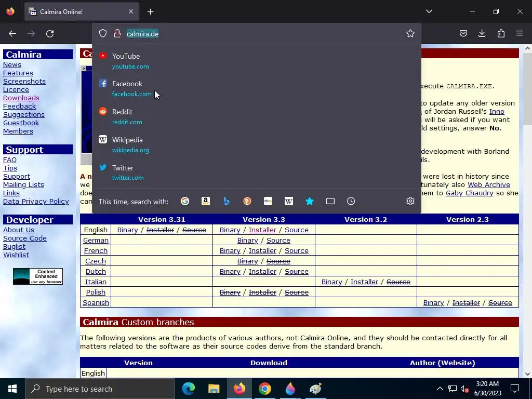Image resolution: width=532 pixels, height=399 pixels.
Task: Go to the Downloads sidebar link
Action: point(21,98)
